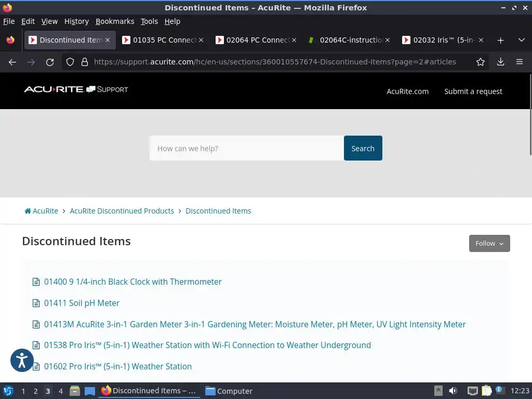Close the 01035 PC Connect tab
The width and height of the screenshot is (532, 399).
201,40
